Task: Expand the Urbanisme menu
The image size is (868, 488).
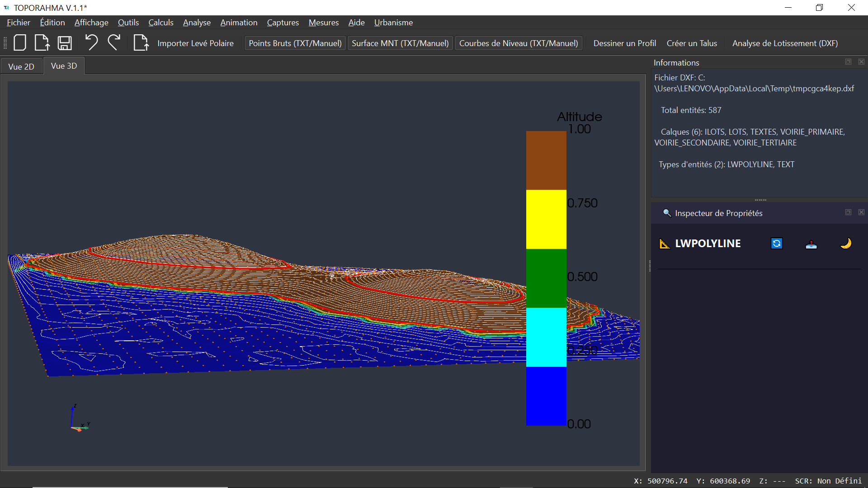Action: point(393,23)
